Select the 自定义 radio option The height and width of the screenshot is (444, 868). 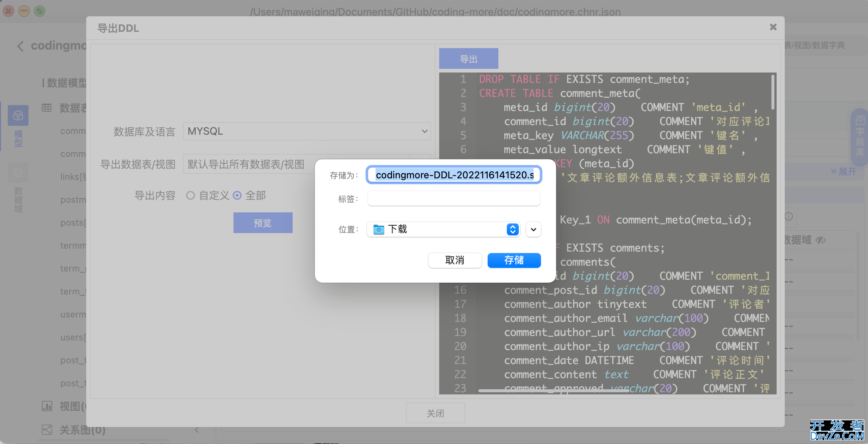pyautogui.click(x=191, y=195)
